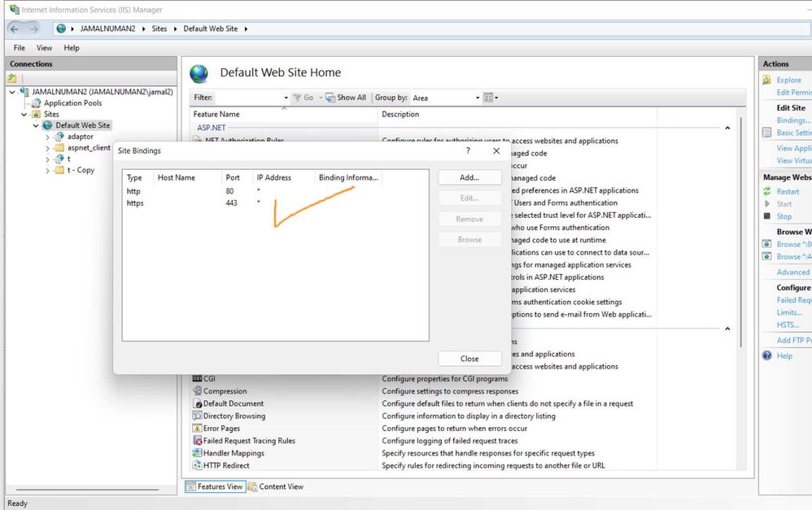The image size is (812, 510).
Task: Click the Back navigation arrow icon
Action: 15,29
